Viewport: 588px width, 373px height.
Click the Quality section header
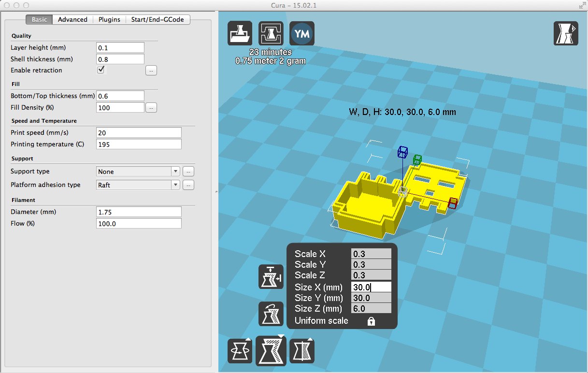pos(21,36)
